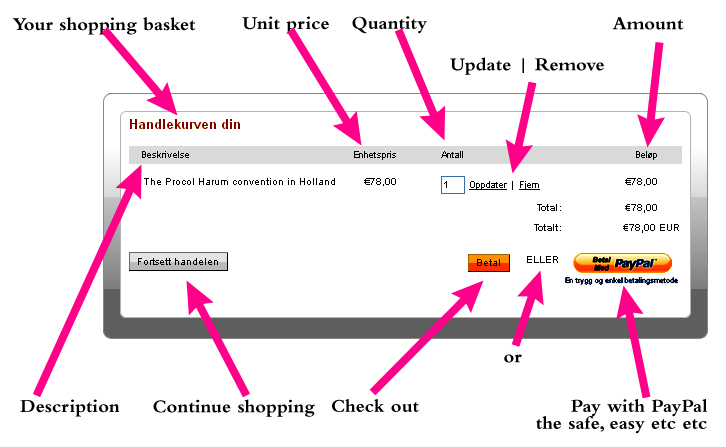726x447 pixels.
Task: Select the Handlekurven din heading
Action: (185, 125)
